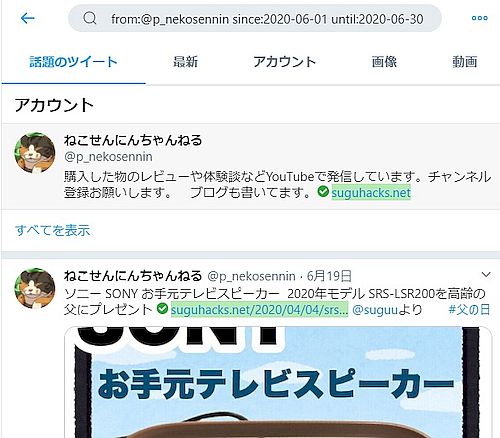The image size is (500, 438).
Task: Select the 話題のツイート tab
Action: coord(73,62)
